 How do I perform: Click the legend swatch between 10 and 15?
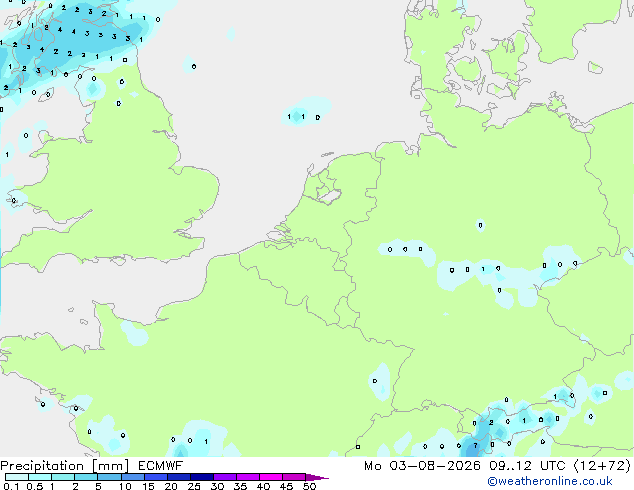[x=132, y=477]
